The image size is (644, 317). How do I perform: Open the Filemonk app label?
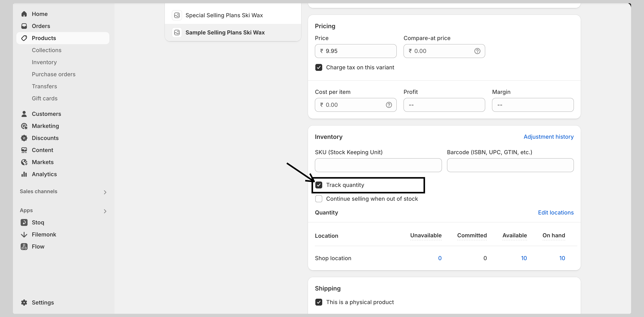coord(44,235)
